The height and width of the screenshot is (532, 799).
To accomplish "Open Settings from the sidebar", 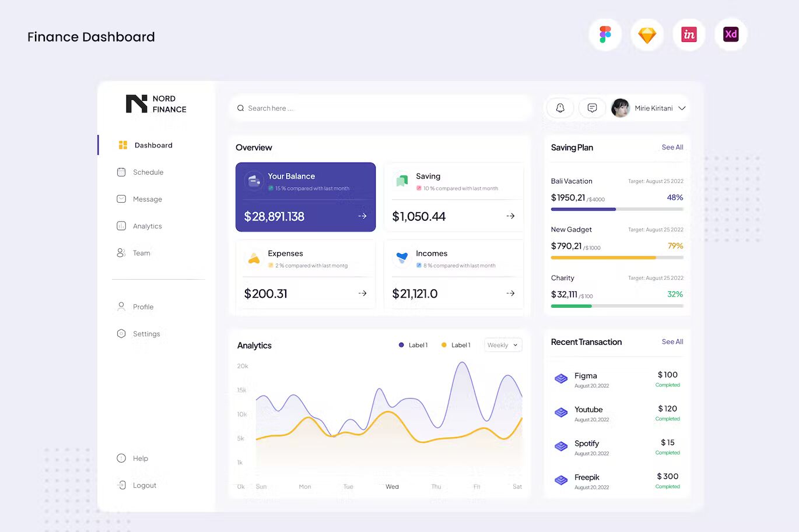I will pyautogui.click(x=146, y=334).
